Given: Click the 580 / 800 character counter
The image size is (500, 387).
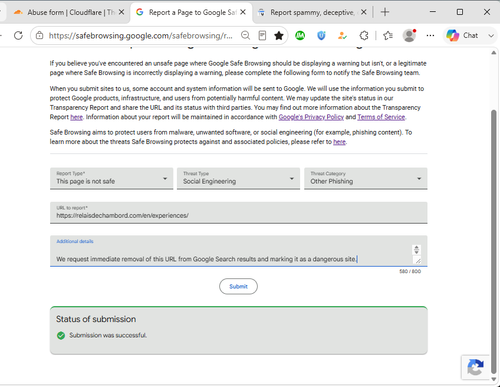Looking at the screenshot, I should [410, 271].
